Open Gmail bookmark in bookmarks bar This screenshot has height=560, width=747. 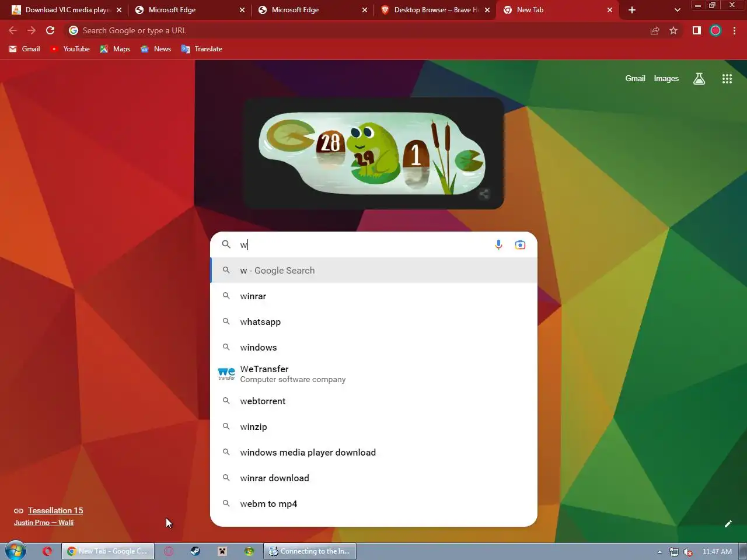25,49
